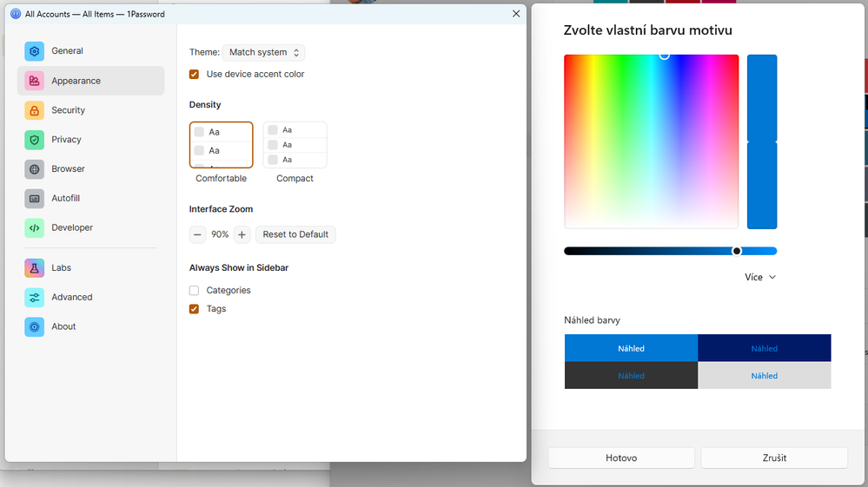The height and width of the screenshot is (487, 868).
Task: Switch to Appearance settings section
Action: pos(76,81)
